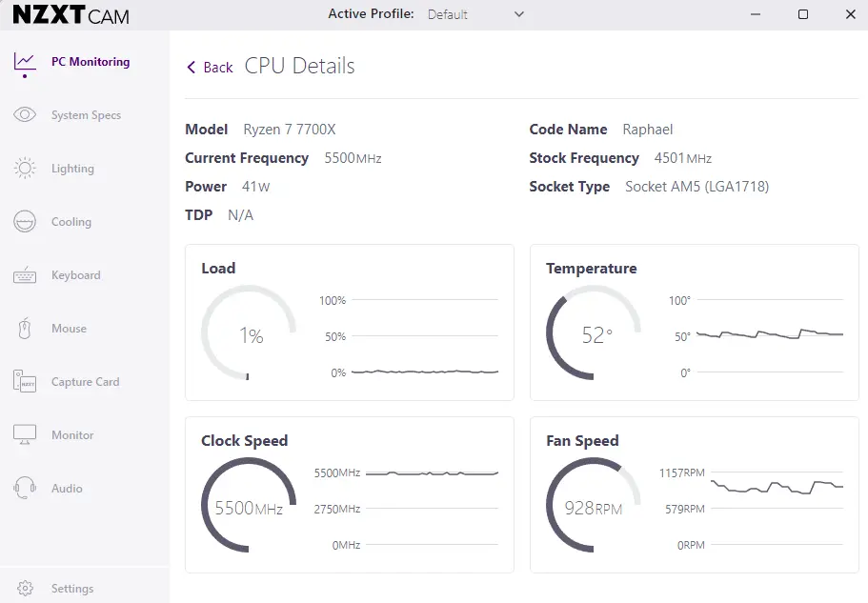Image resolution: width=868 pixels, height=603 pixels.
Task: Select the Lighting sun icon
Action: (25, 169)
